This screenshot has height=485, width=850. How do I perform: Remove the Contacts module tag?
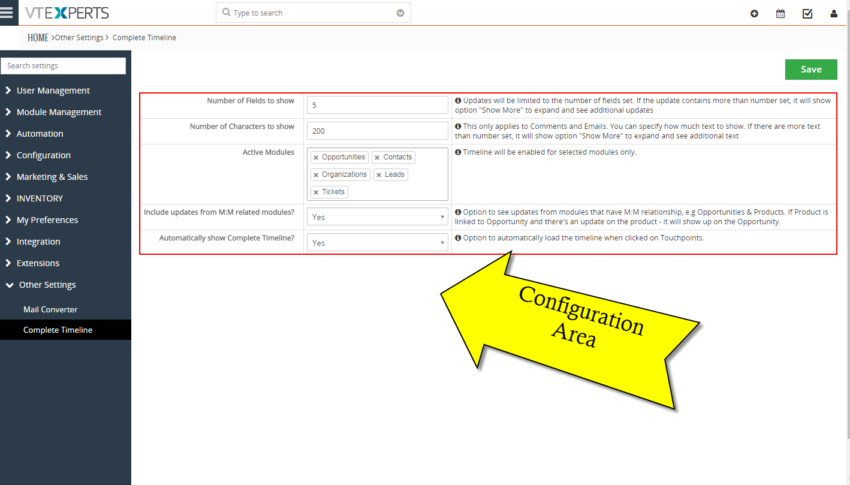[x=377, y=158]
